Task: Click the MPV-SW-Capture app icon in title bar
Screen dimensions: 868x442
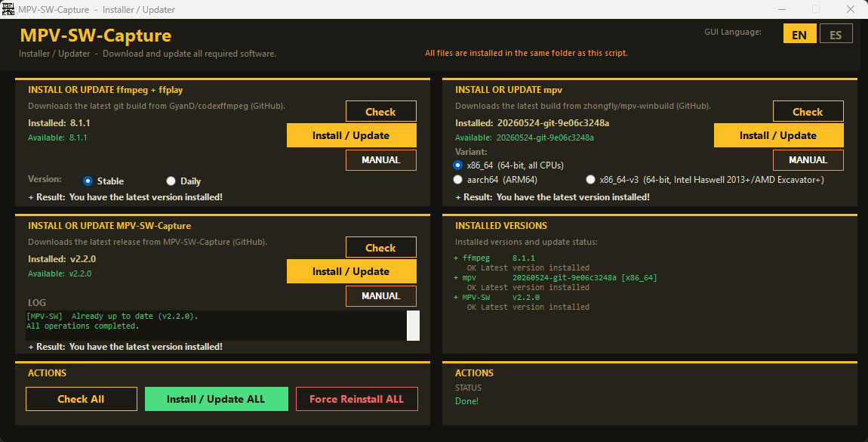Action: [8, 9]
